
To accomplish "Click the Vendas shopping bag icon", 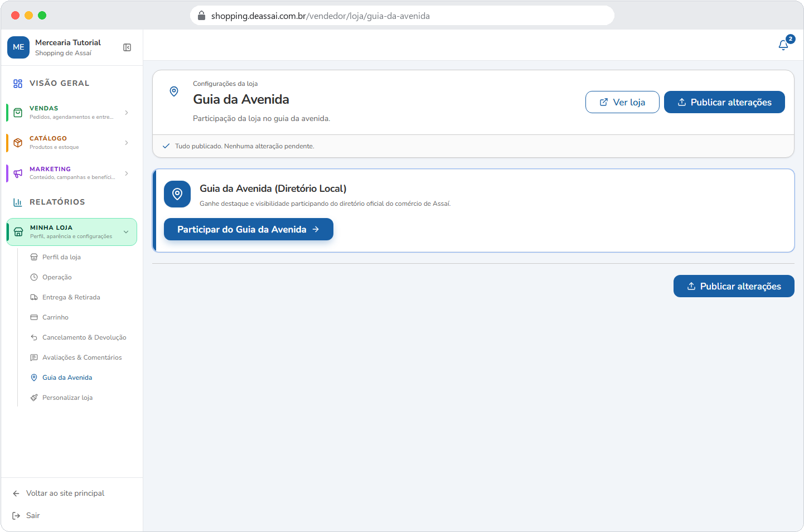I will click(18, 113).
